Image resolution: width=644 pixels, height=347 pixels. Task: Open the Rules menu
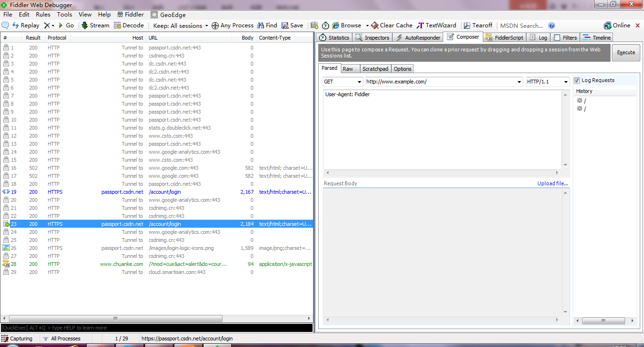(43, 15)
